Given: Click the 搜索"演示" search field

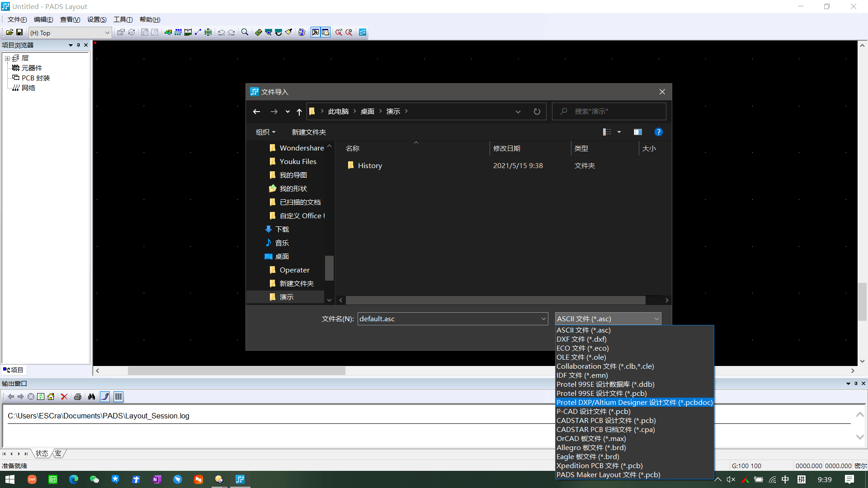Looking at the screenshot, I should [x=609, y=111].
